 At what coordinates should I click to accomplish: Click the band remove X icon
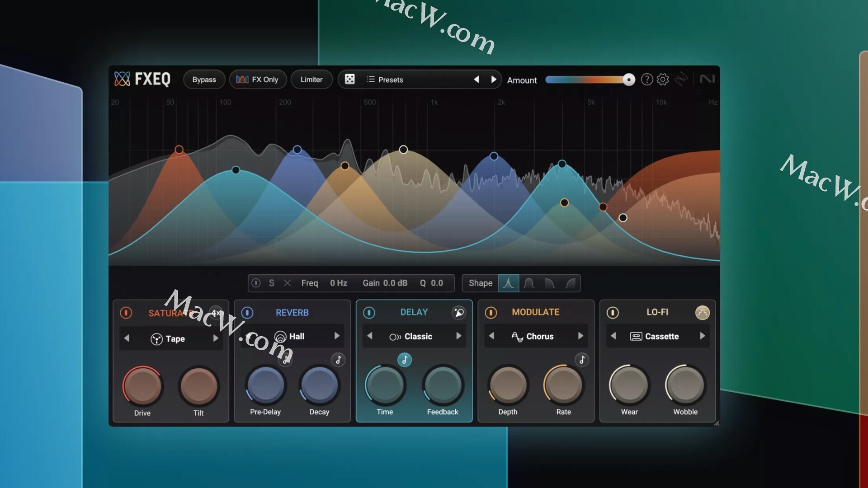(x=287, y=283)
